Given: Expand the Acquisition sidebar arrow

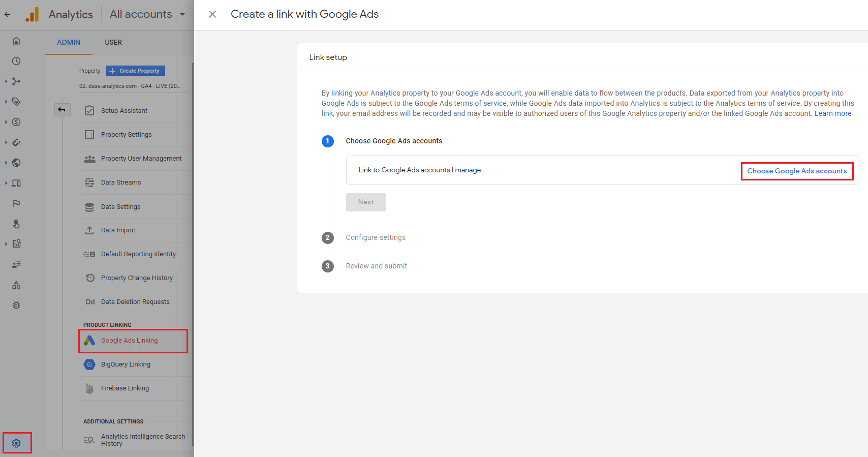Looking at the screenshot, I should pyautogui.click(x=6, y=81).
